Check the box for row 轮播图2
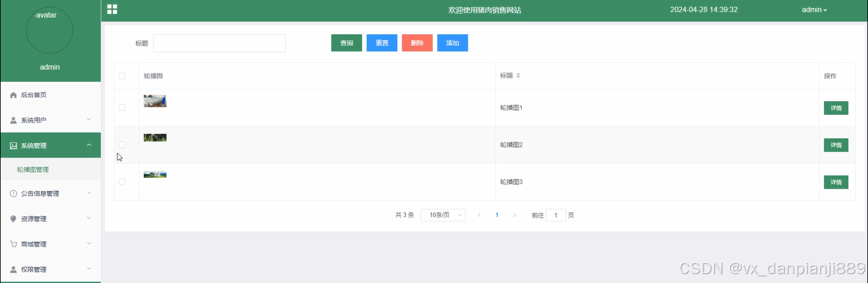 pos(122,145)
